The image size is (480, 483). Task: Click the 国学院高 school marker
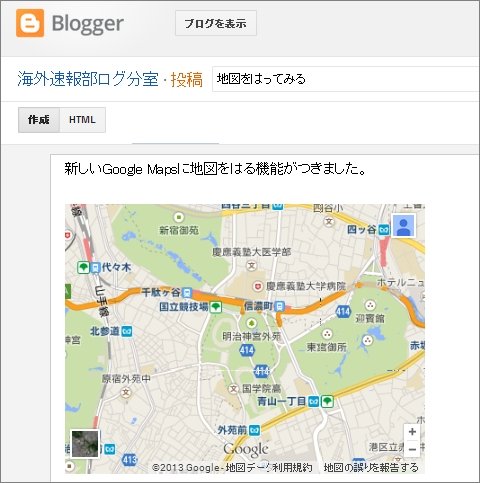[x=234, y=389]
